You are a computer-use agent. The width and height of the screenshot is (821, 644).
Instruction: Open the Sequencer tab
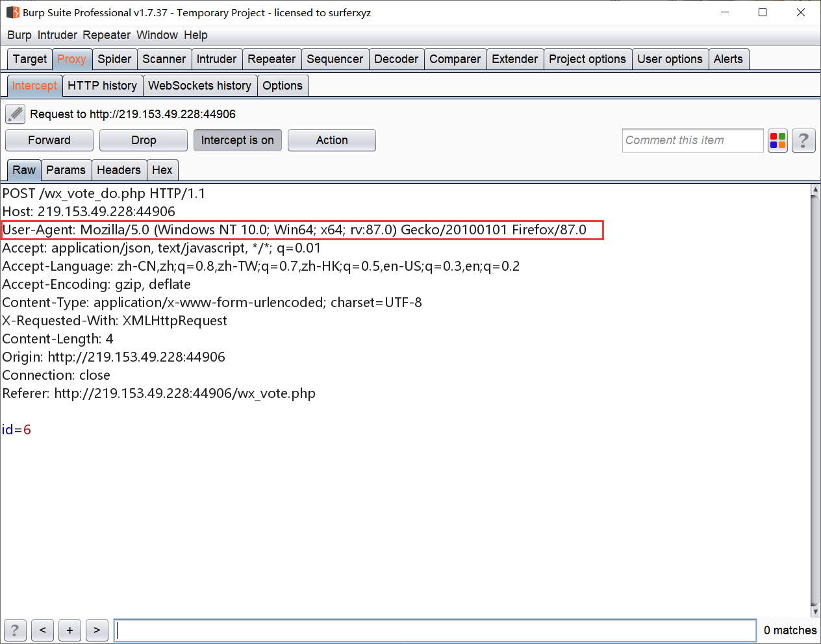[x=335, y=59]
